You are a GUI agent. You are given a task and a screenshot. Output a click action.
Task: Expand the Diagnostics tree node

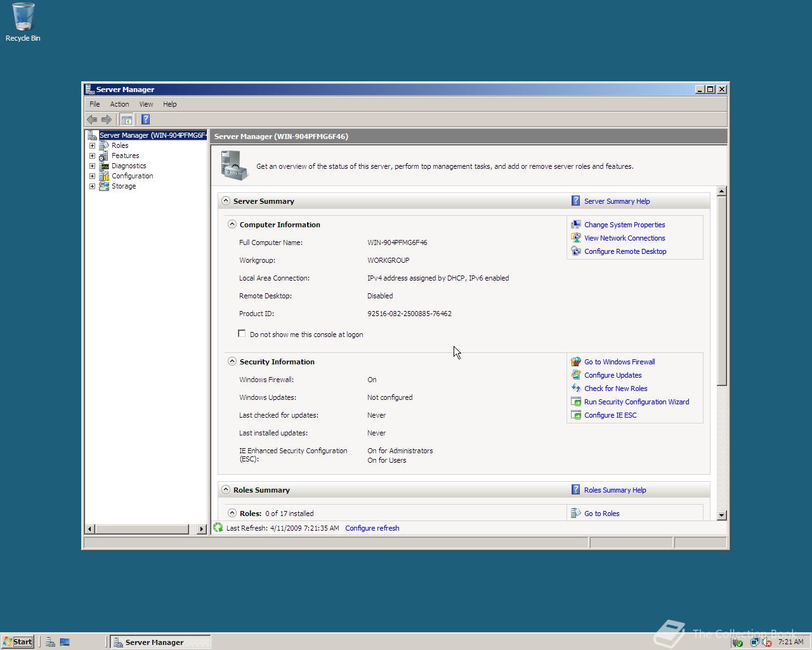[92, 166]
